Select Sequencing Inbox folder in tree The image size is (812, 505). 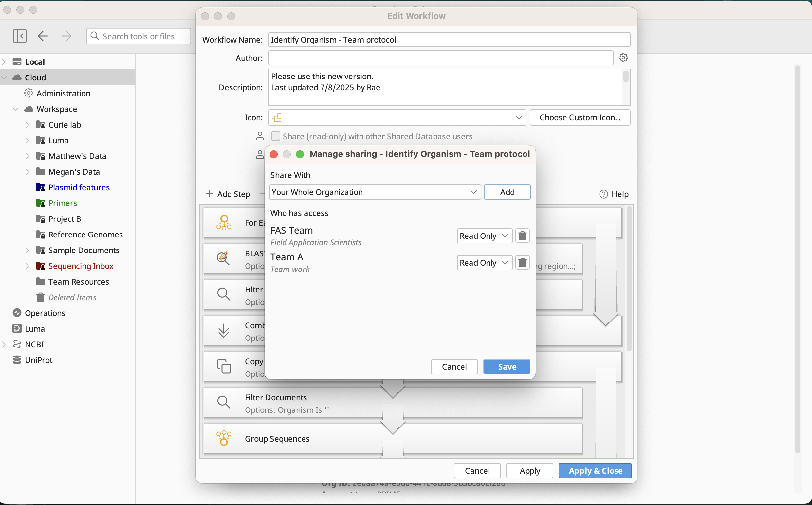[x=81, y=266]
